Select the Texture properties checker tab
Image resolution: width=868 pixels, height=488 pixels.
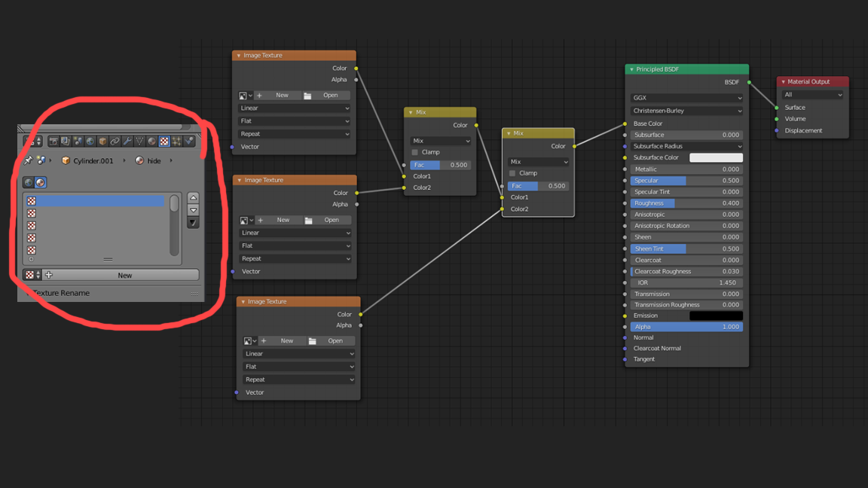click(x=164, y=141)
